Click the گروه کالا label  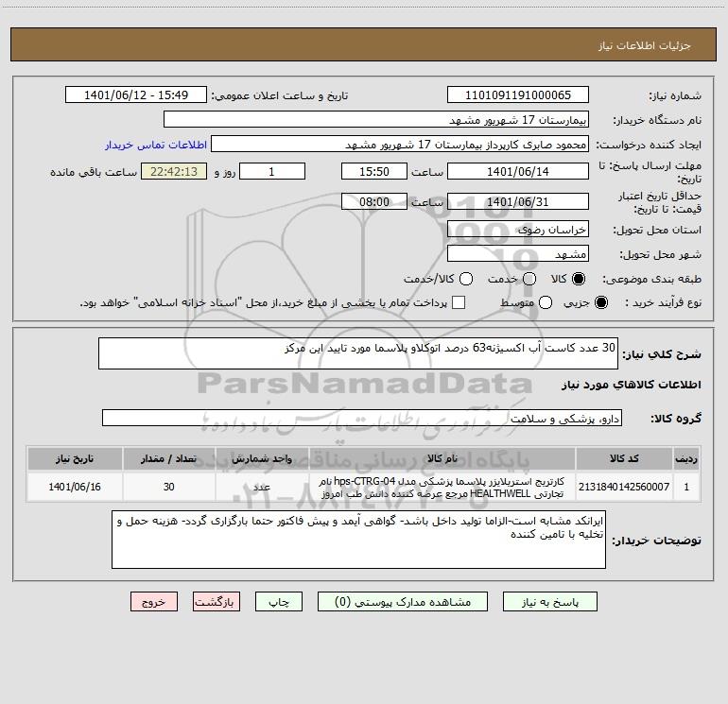[x=676, y=418]
